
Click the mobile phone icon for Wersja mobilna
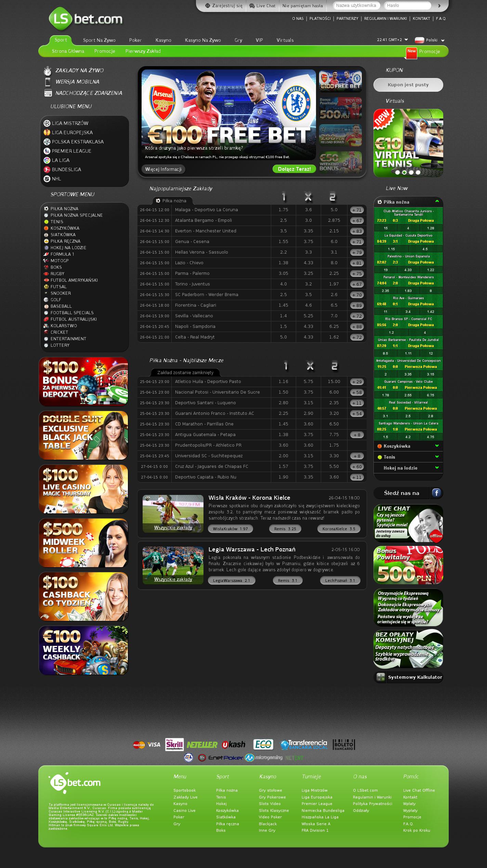[48, 82]
